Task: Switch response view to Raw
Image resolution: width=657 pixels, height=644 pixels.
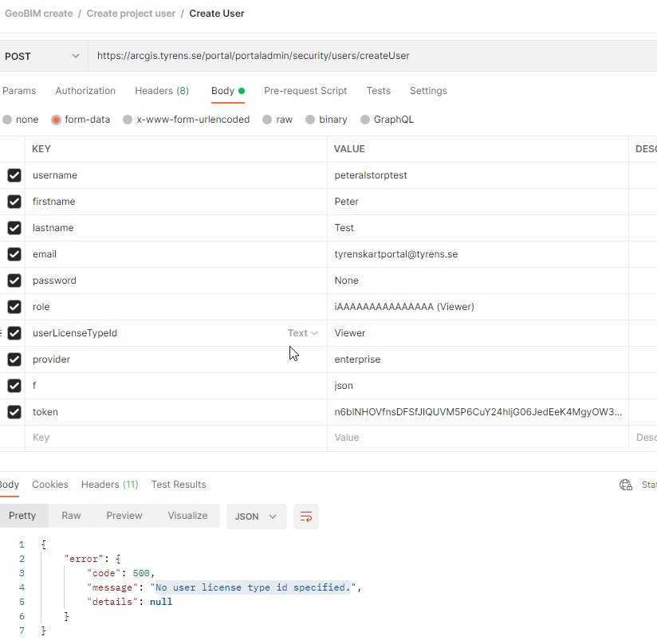Action: (71, 516)
